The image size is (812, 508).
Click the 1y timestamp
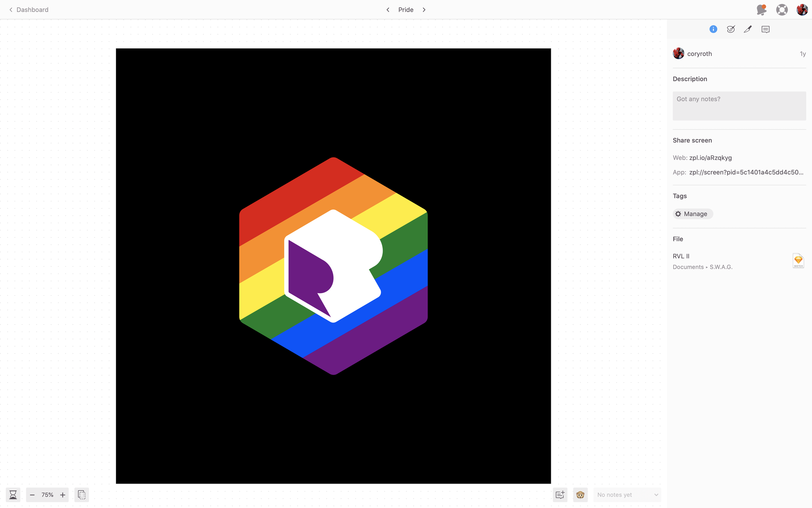[803, 54]
